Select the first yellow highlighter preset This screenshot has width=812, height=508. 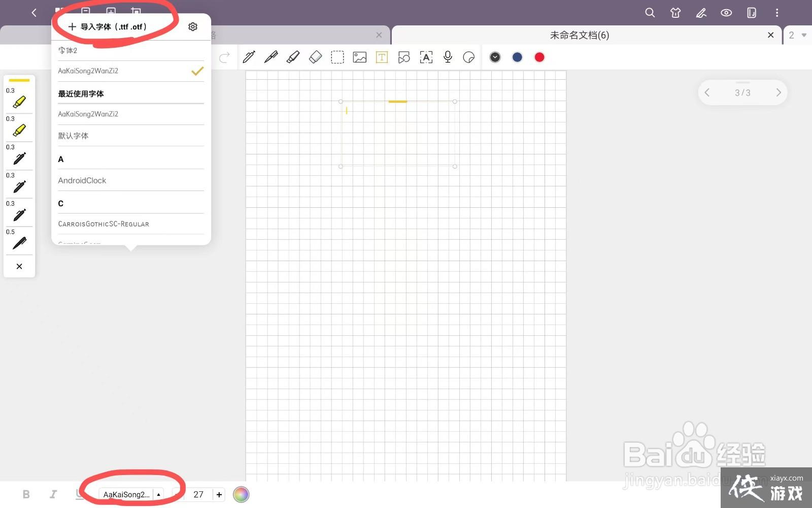(x=19, y=98)
